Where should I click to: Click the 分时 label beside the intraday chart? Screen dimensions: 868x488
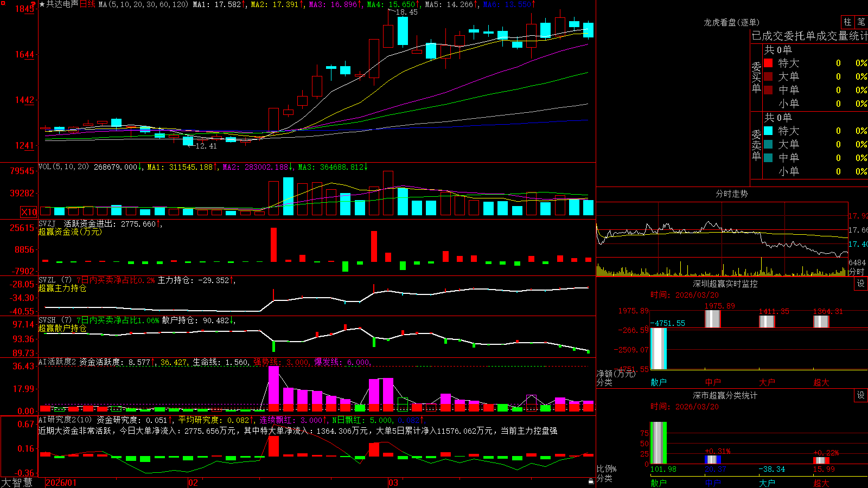[x=857, y=272]
